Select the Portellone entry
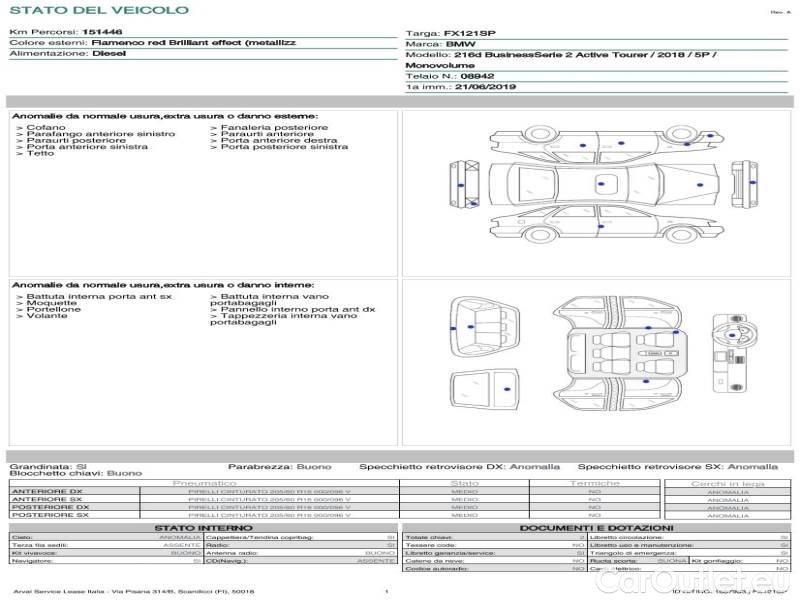800x600 pixels. click(48, 309)
